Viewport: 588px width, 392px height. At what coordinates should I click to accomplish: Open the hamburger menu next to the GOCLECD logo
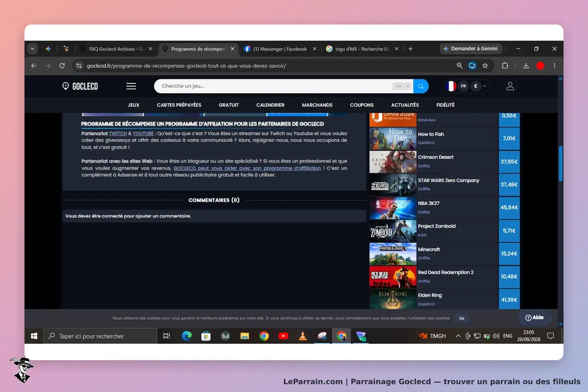[x=131, y=86]
